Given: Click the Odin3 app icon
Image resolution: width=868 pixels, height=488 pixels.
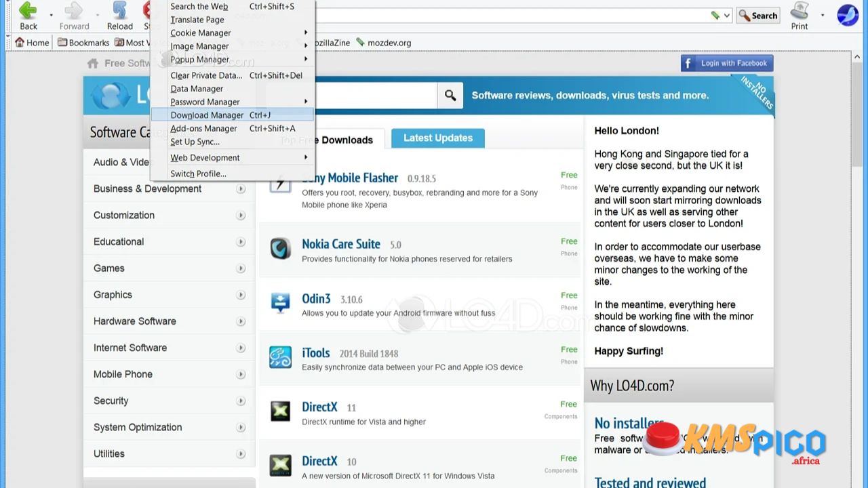Looking at the screenshot, I should (x=280, y=302).
